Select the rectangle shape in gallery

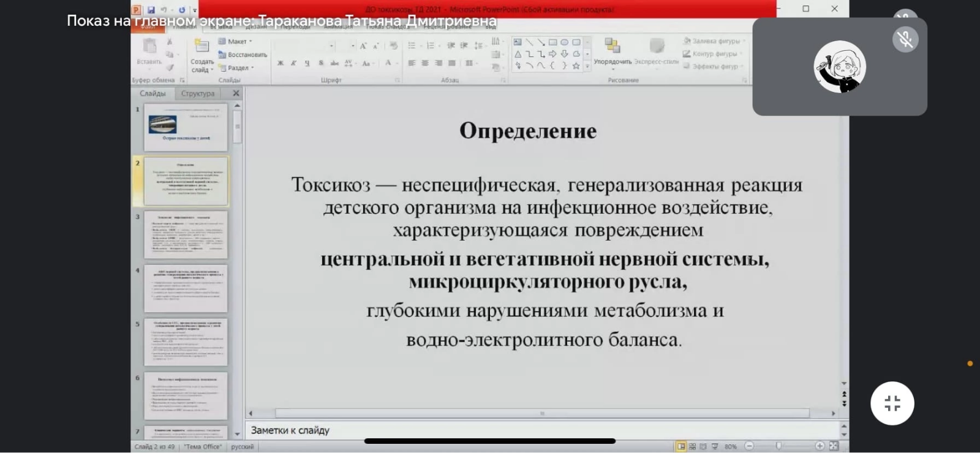(x=552, y=42)
